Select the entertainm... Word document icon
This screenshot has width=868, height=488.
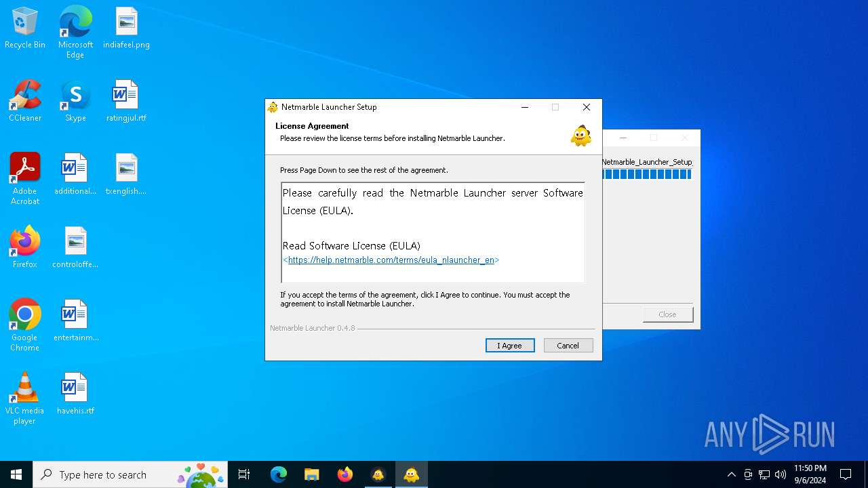coord(75,321)
